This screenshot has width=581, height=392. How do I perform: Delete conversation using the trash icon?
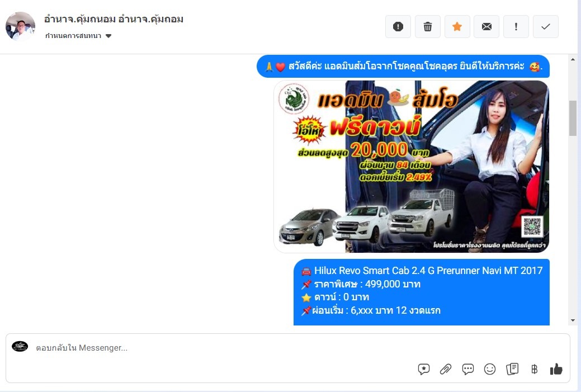point(428,27)
